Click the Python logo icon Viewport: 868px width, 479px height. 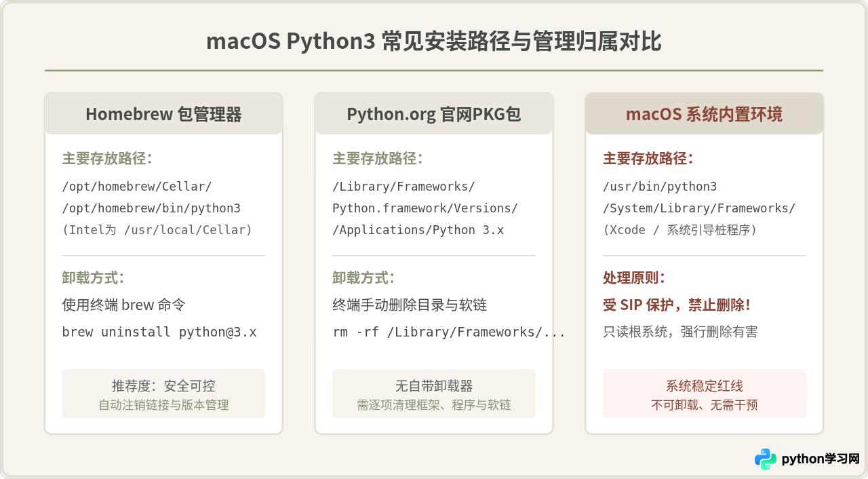coord(766,459)
